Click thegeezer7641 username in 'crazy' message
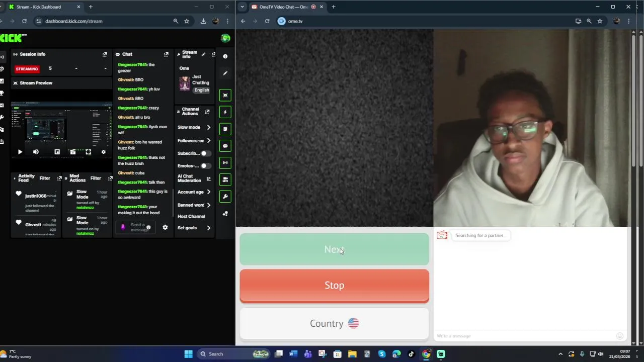The image size is (644, 362). tap(132, 108)
